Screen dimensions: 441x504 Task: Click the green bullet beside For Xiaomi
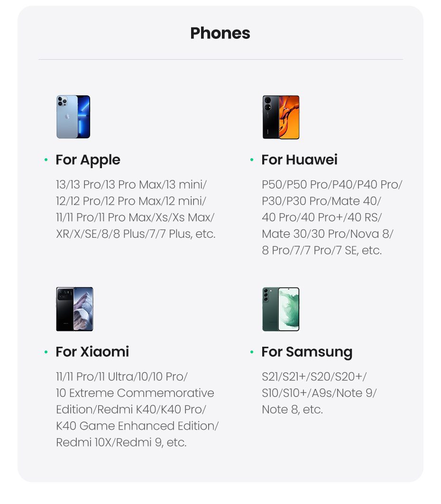coord(46,352)
